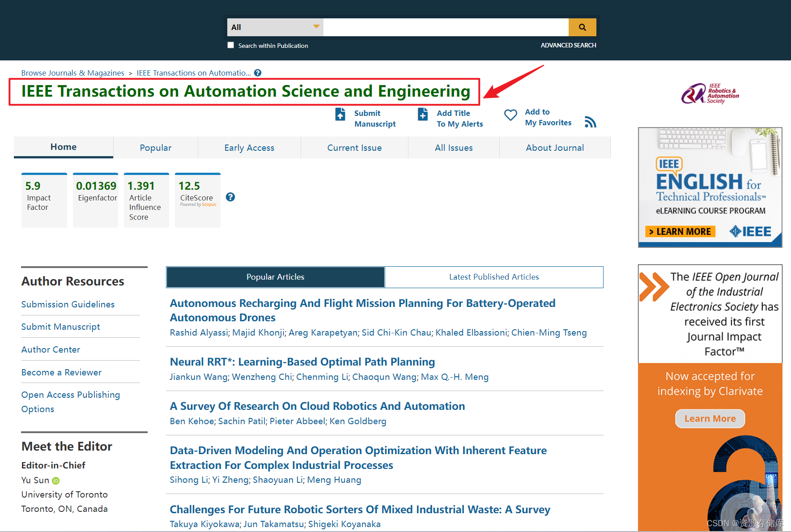Open Challenges For Future Robotic Sorters article
This screenshot has height=532, width=791.
click(x=360, y=509)
